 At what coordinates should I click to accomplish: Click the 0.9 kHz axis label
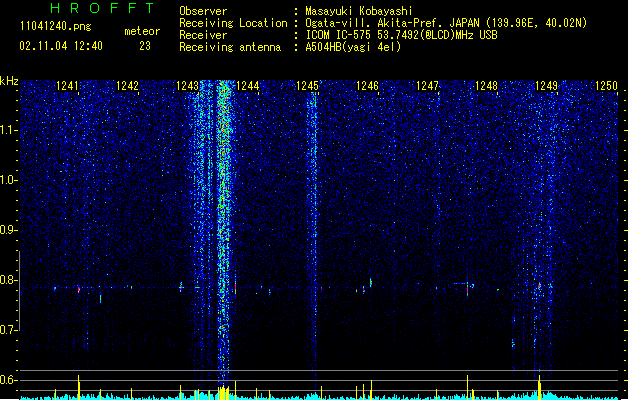click(9, 230)
